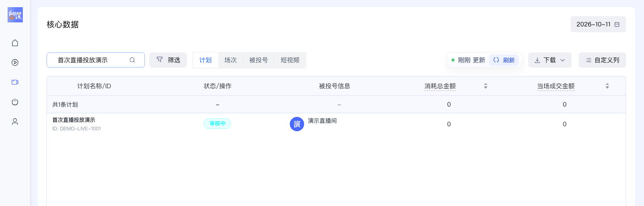Screen dimensions: 644x206
Task: Click the 演示直播间 account name
Action: click(x=322, y=121)
